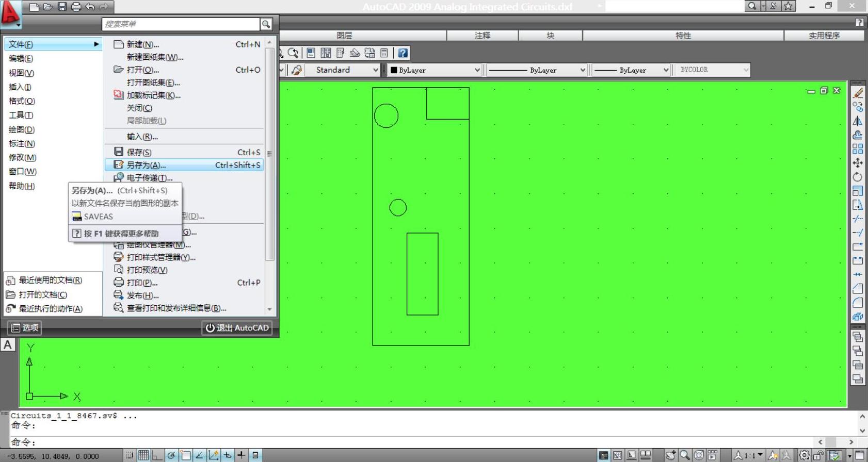Click the New file icon in quick access toolbar

(34, 7)
